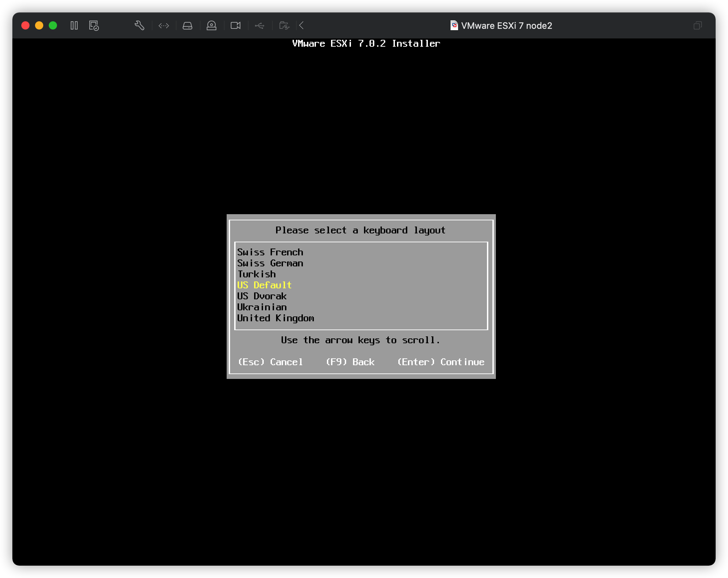
Task: Select the USB devices icon
Action: (260, 25)
